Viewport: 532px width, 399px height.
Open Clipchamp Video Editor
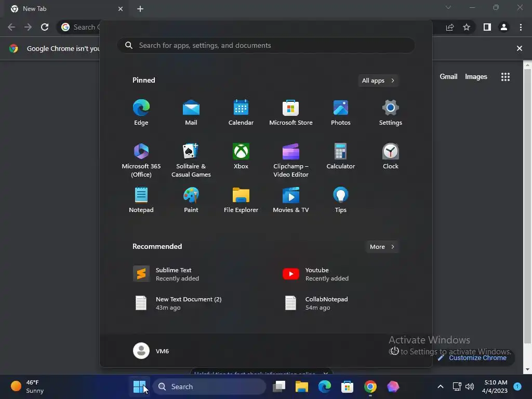291,160
